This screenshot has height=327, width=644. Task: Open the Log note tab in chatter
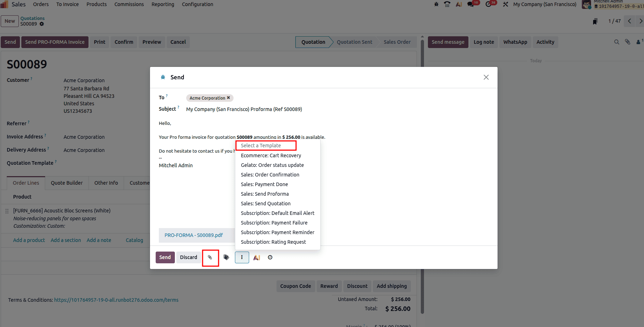[x=484, y=42]
